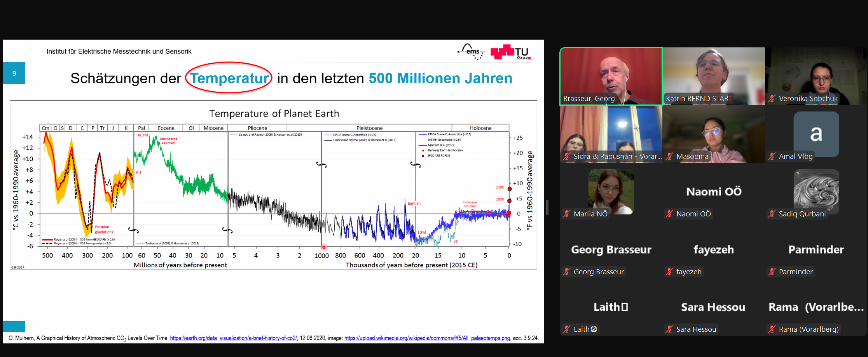The image size is (868, 357).
Task: Click the Laith large name tile
Action: click(611, 307)
